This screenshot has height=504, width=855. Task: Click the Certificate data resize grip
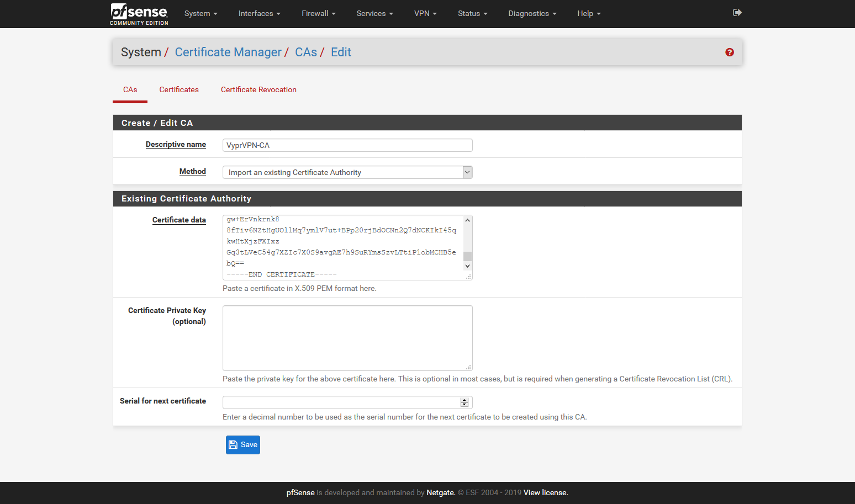pyautogui.click(x=468, y=277)
